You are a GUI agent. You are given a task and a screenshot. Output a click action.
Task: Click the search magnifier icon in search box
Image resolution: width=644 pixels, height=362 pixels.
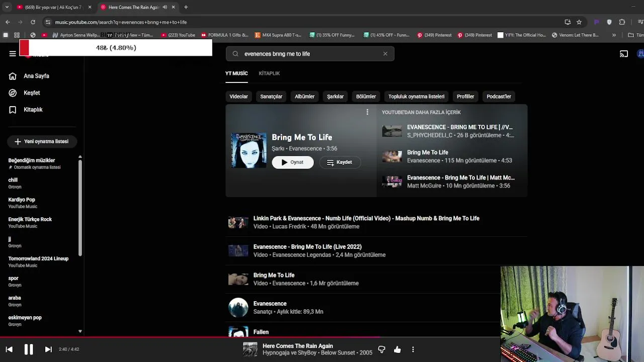(235, 54)
